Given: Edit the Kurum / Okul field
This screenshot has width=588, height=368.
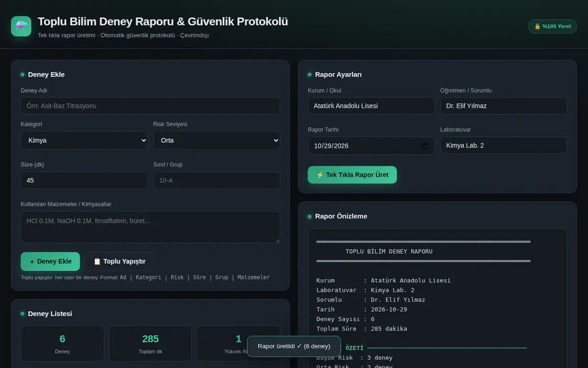Looking at the screenshot, I should click(371, 106).
